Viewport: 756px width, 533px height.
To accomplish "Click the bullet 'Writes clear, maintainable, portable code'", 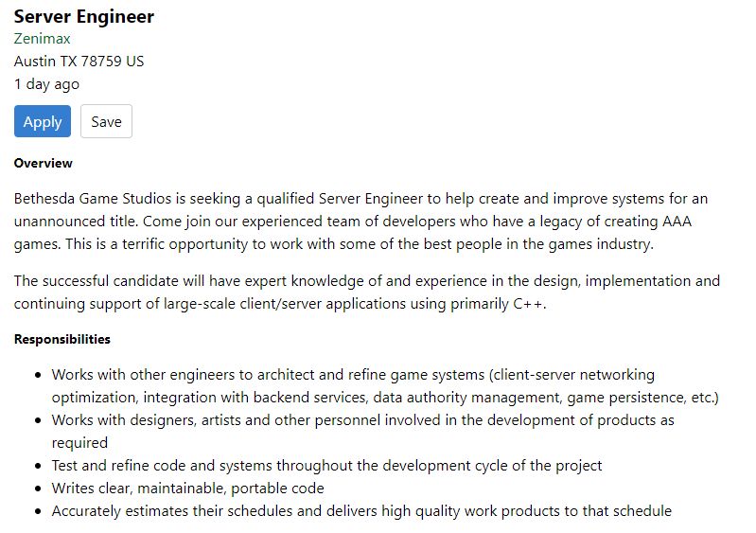I will pos(187,489).
